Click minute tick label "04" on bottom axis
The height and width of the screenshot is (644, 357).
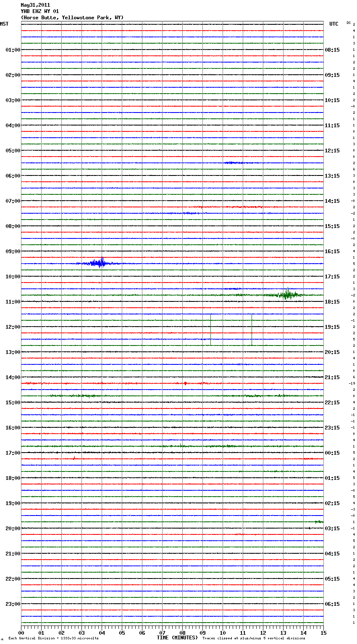click(102, 633)
